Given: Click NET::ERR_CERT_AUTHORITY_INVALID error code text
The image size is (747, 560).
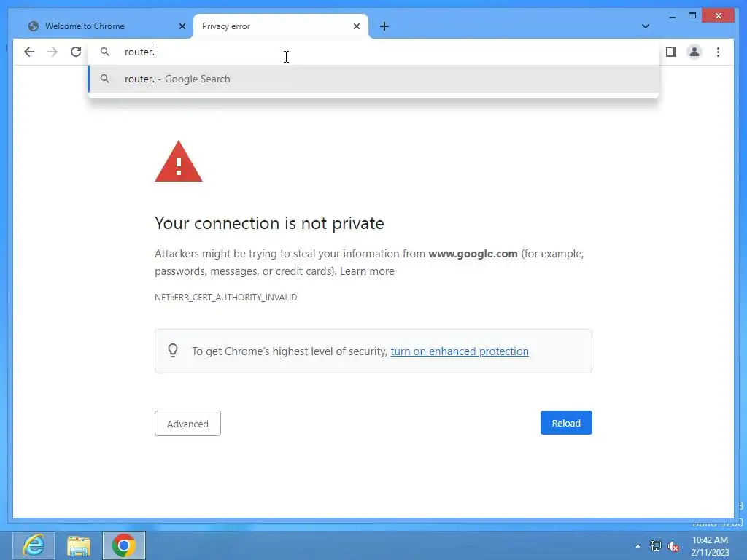Looking at the screenshot, I should (x=226, y=297).
